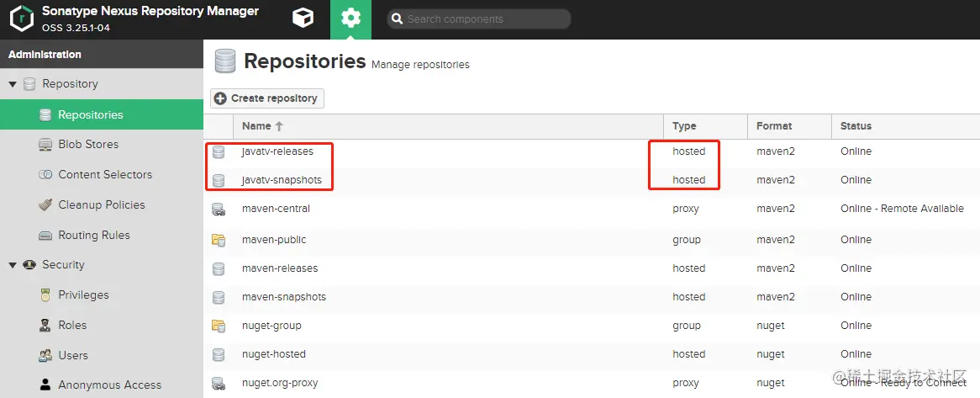Image resolution: width=980 pixels, height=398 pixels.
Task: Click 'Online - Remote Available' status for maven-central
Action: pos(902,209)
